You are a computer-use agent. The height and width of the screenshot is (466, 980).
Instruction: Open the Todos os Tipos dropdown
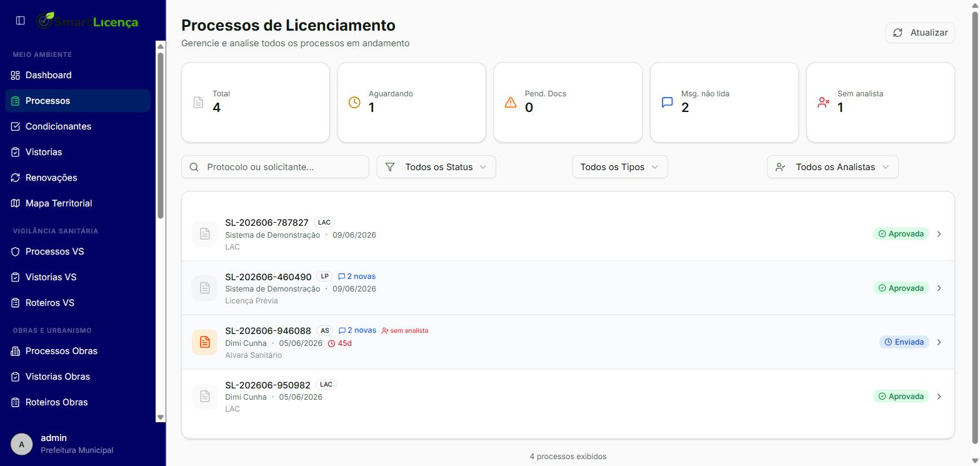[619, 167]
